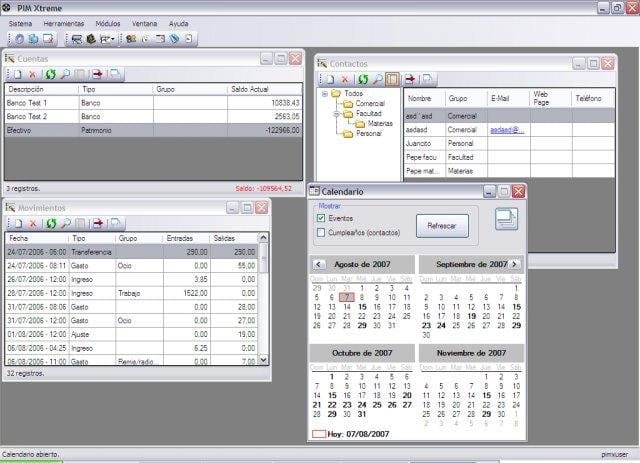Select the Efectivo account row

[153, 130]
